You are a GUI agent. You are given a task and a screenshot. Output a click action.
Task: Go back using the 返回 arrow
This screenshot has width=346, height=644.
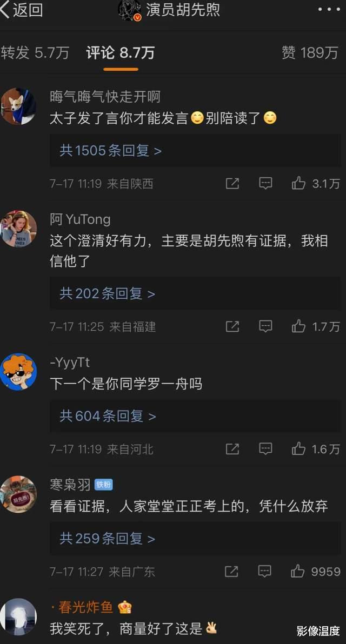(x=22, y=10)
